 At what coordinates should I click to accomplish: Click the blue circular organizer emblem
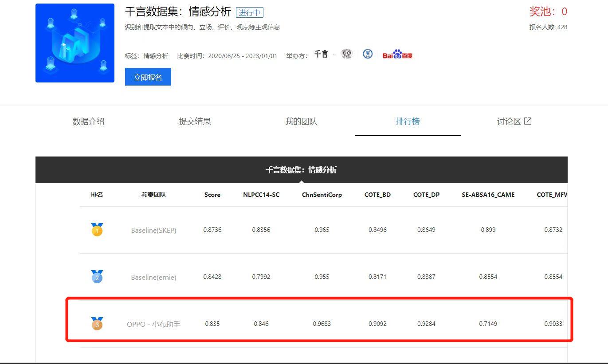click(x=368, y=54)
